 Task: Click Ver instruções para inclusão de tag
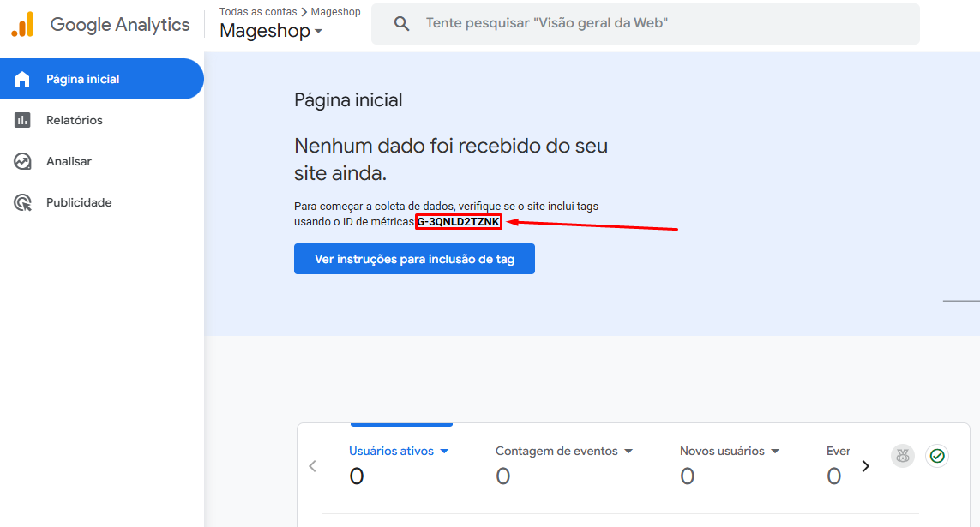[x=414, y=259]
